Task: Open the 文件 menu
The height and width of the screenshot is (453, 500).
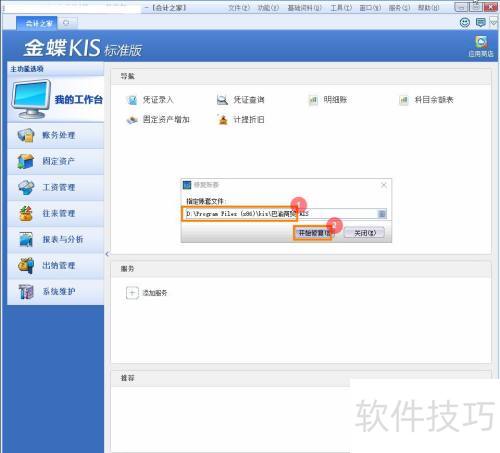Action: [x=239, y=7]
